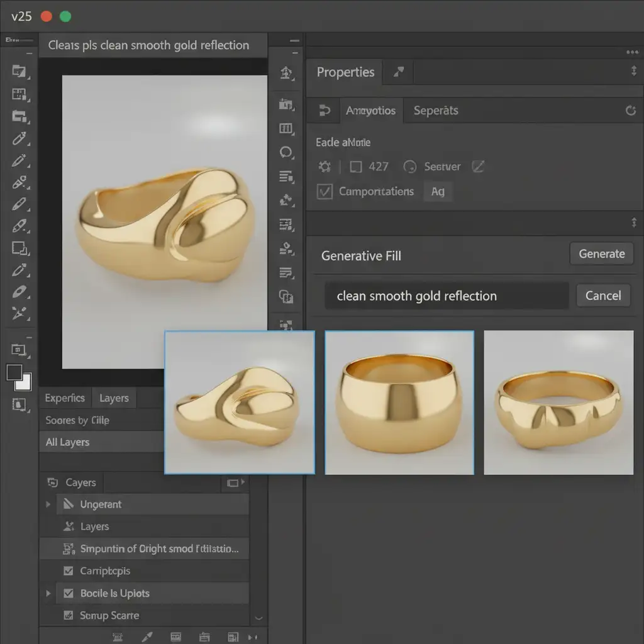Uncheck the Carriptepis layer checkbox
This screenshot has height=644, width=644.
69,571
